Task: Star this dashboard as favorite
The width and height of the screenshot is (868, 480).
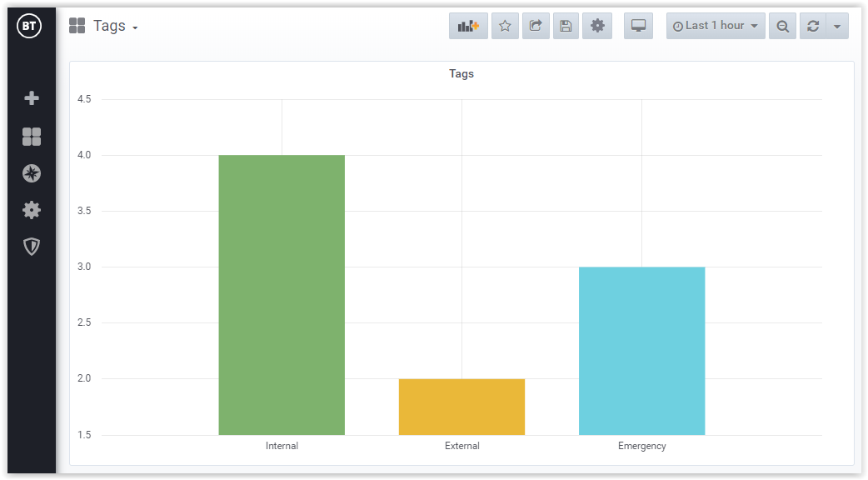Action: click(505, 26)
